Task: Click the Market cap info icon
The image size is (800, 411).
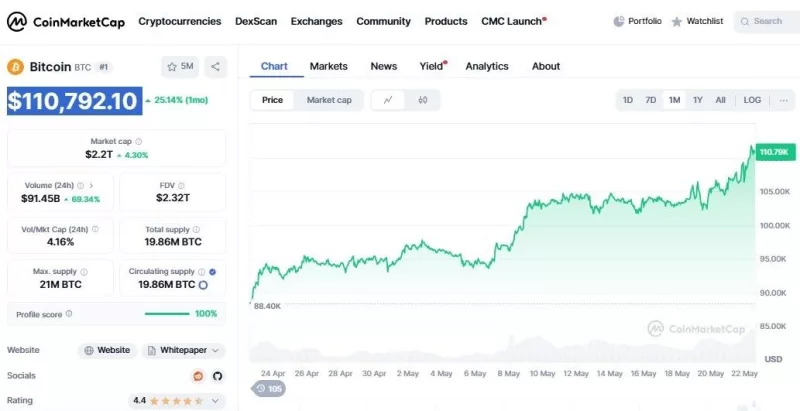Action: (x=139, y=141)
